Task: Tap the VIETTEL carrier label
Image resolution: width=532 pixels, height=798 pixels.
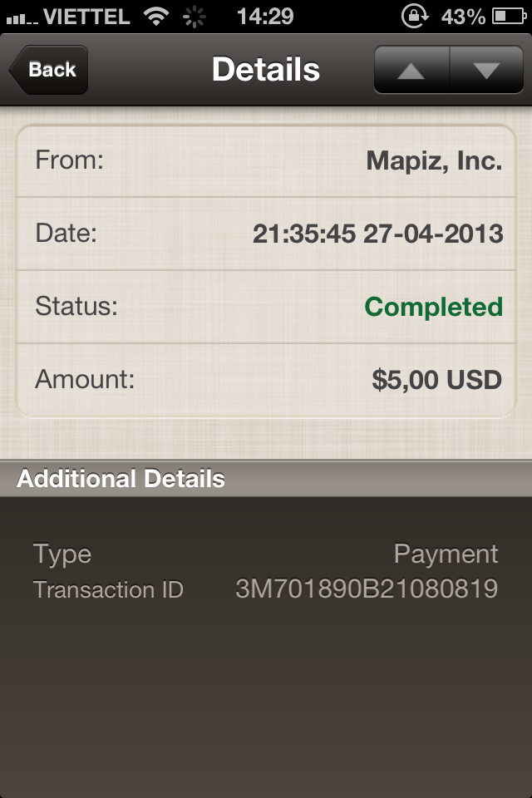Action: [x=86, y=16]
